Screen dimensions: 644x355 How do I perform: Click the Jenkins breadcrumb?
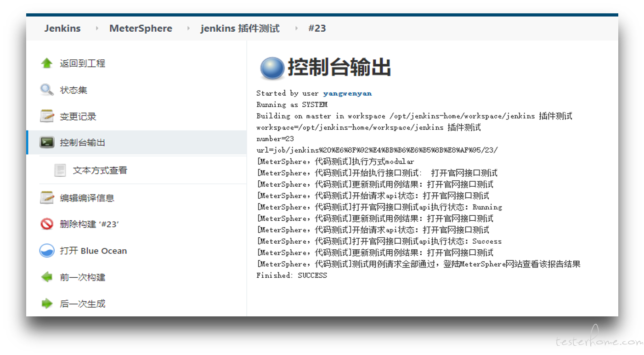(62, 29)
